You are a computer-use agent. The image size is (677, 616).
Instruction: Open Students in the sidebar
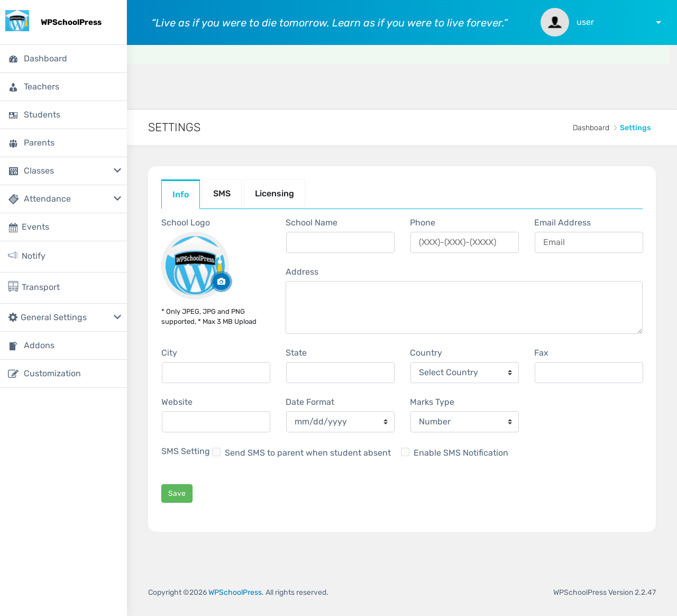pyautogui.click(x=63, y=115)
